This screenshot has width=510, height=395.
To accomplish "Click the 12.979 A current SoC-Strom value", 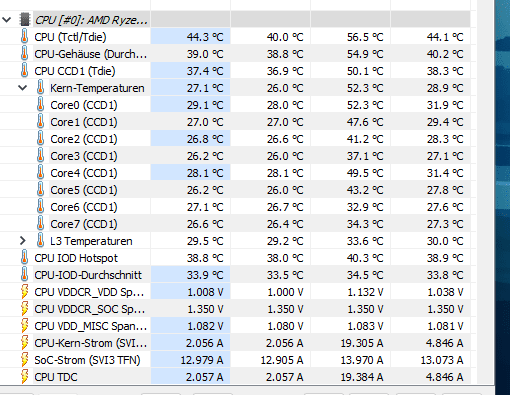I will pos(202,360).
